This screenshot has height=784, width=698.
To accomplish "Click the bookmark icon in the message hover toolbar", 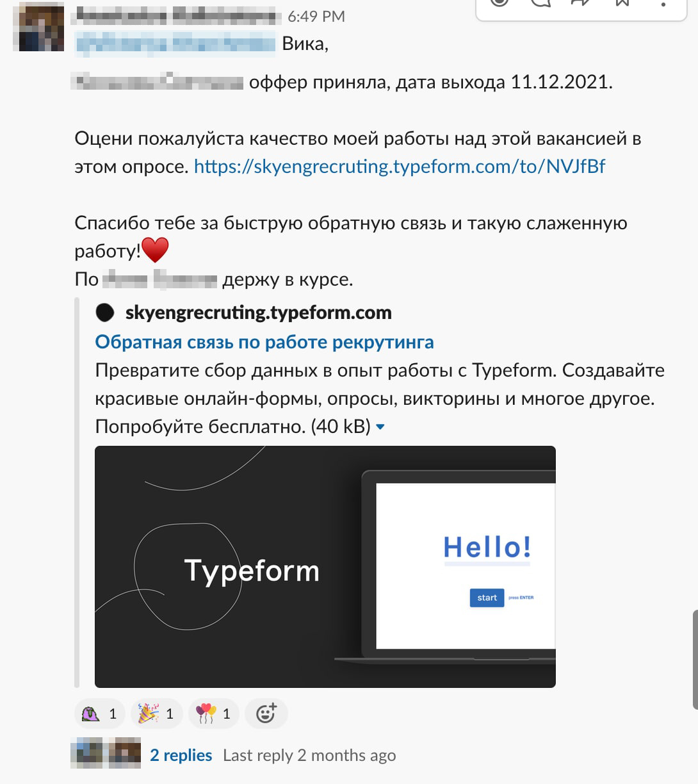I will (622, 3).
